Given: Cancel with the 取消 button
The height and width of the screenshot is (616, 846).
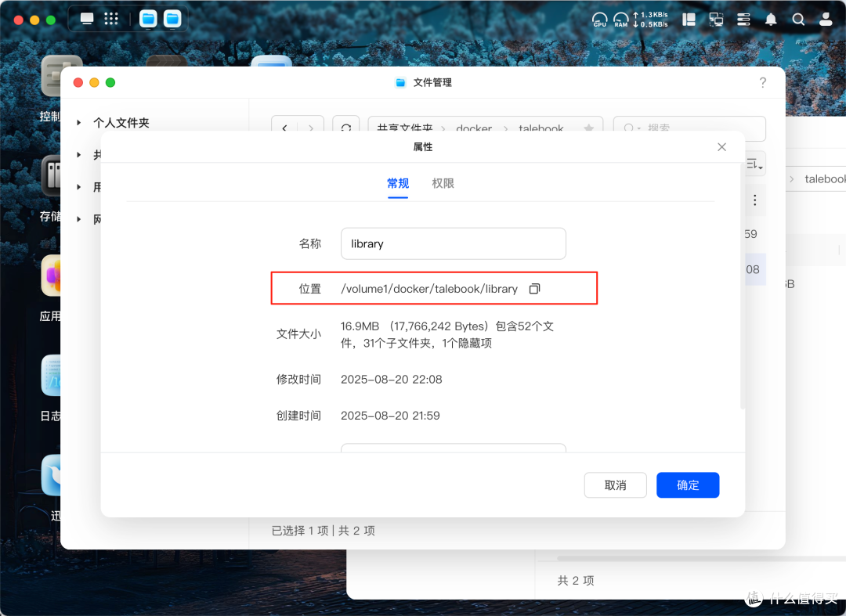Looking at the screenshot, I should (615, 485).
